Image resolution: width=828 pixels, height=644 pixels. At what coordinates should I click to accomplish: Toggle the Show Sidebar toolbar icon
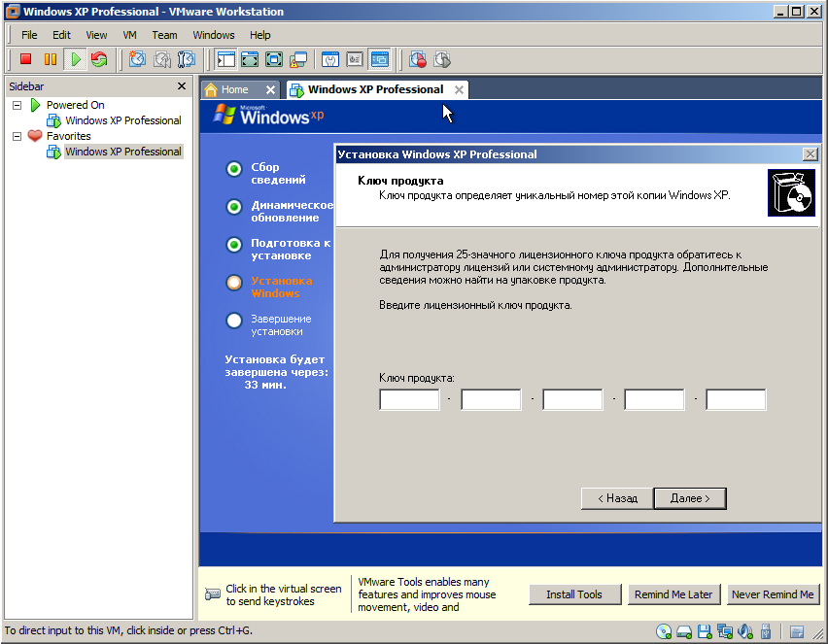coord(226,59)
